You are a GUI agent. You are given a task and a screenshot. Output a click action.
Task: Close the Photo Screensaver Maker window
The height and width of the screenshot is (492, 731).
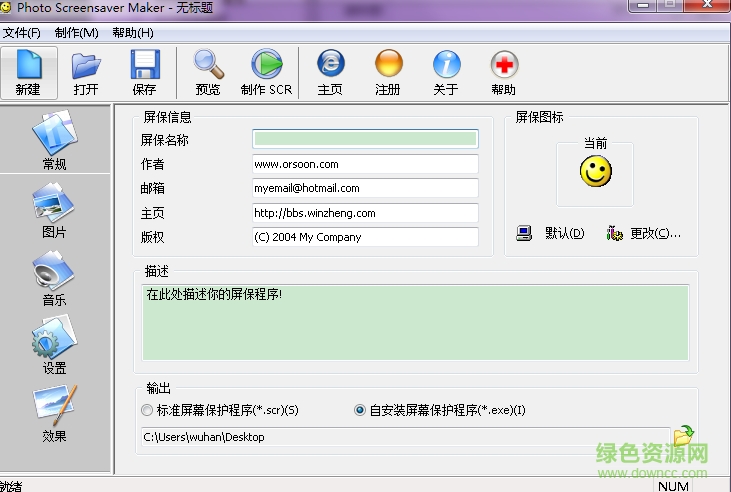707,5
